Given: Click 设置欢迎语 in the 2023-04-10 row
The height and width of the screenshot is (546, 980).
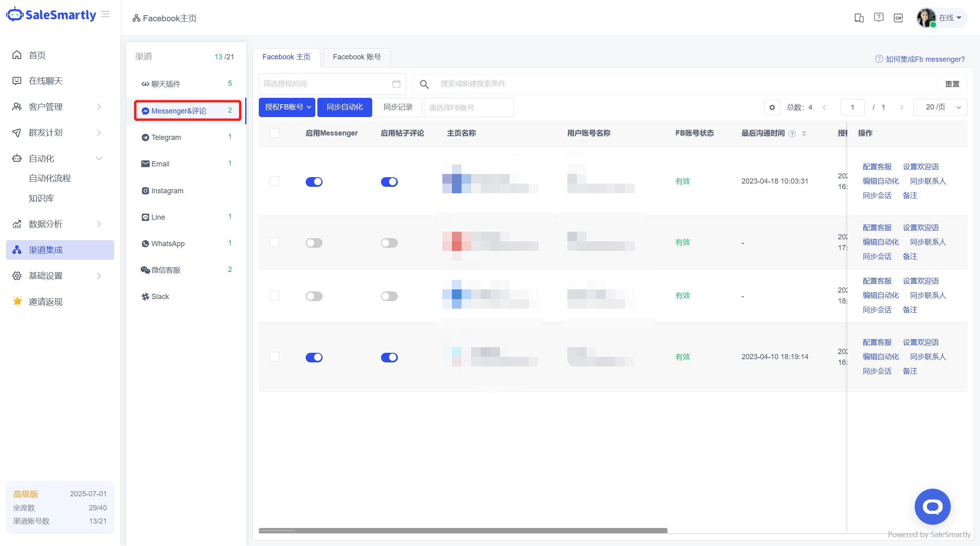Looking at the screenshot, I should pos(921,342).
